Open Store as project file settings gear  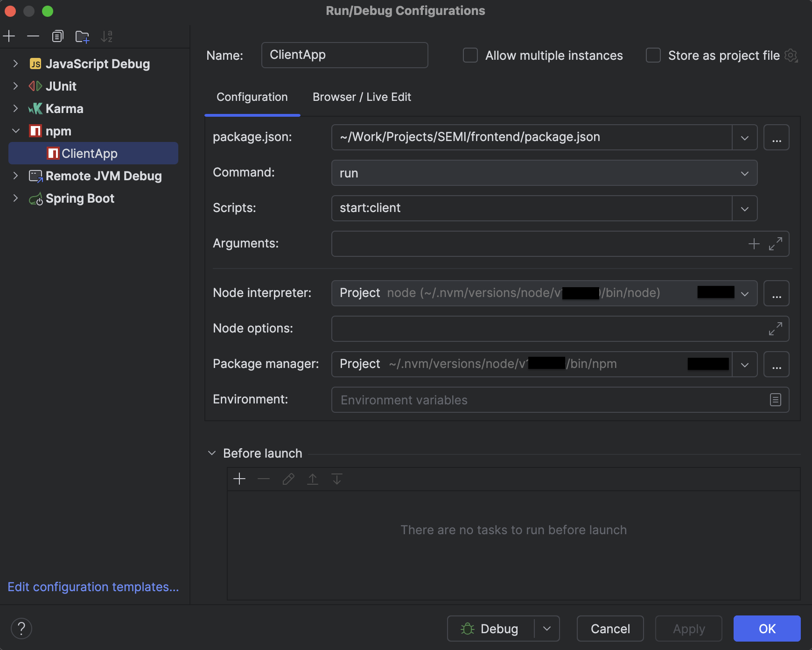(x=791, y=56)
